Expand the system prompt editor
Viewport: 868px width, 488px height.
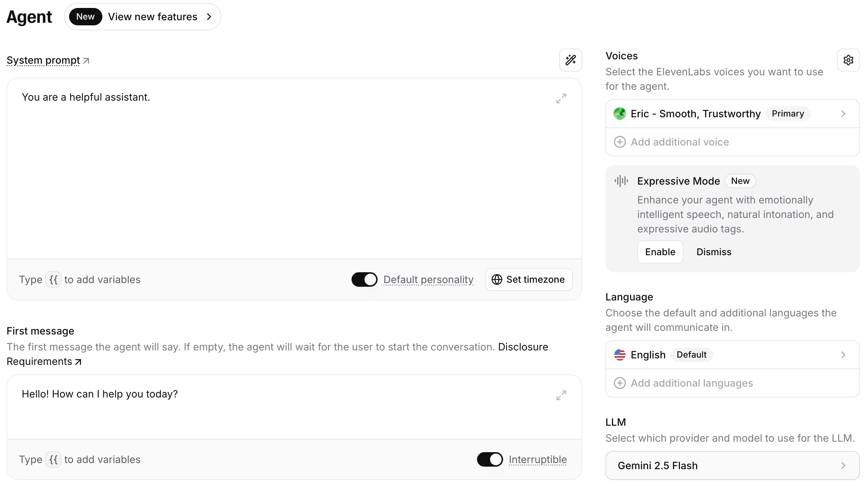(561, 98)
